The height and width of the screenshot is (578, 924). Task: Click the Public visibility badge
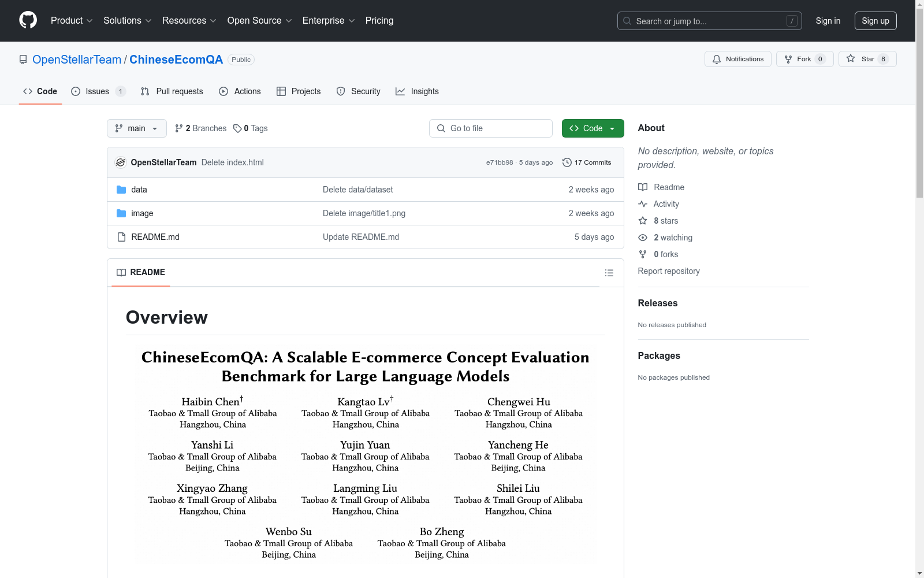(241, 60)
